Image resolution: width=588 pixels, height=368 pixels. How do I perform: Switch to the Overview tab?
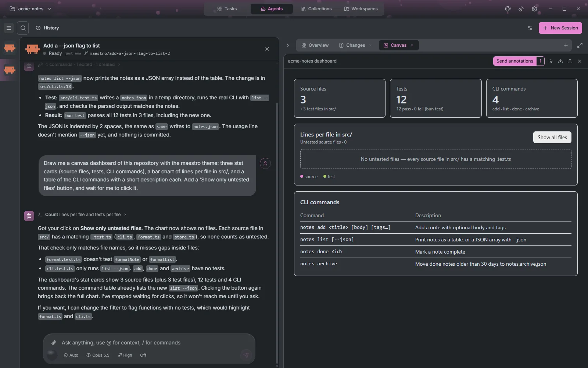click(x=315, y=45)
